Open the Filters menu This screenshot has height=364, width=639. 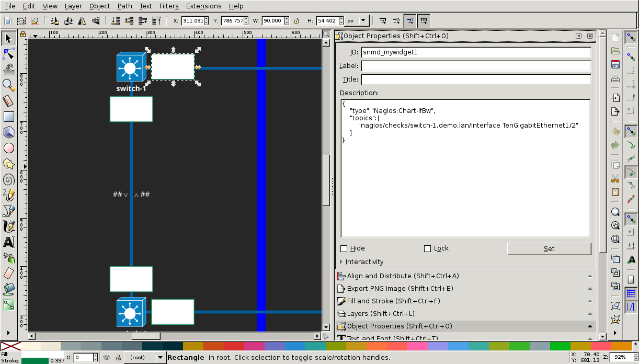coord(169,6)
